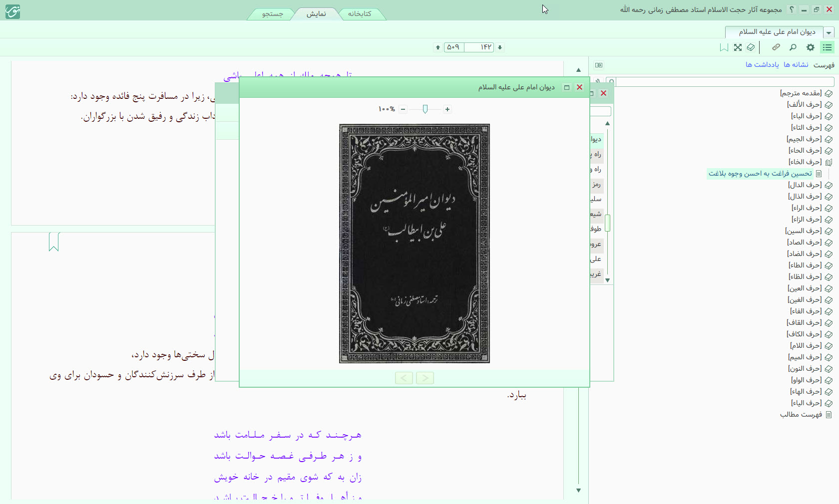Click the zoom in plus button

pyautogui.click(x=447, y=109)
